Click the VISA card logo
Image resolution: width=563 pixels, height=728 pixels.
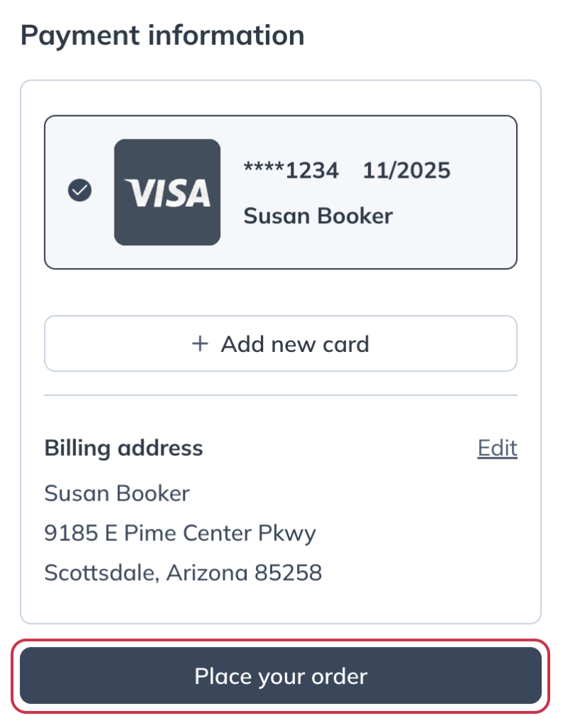coord(167,192)
